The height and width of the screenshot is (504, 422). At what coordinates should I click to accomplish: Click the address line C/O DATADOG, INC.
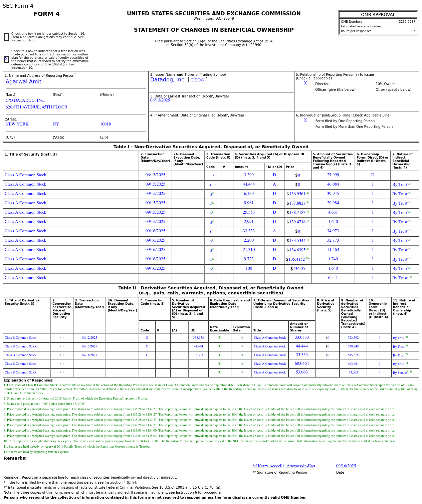[25, 100]
